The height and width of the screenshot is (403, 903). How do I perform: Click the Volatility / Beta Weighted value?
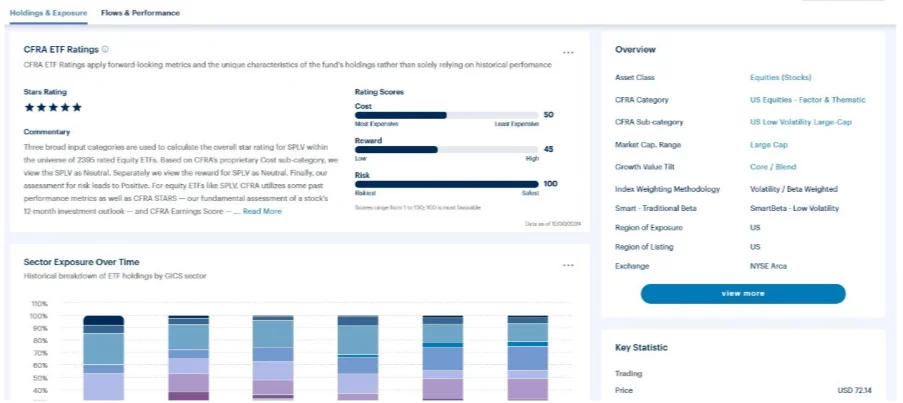794,189
